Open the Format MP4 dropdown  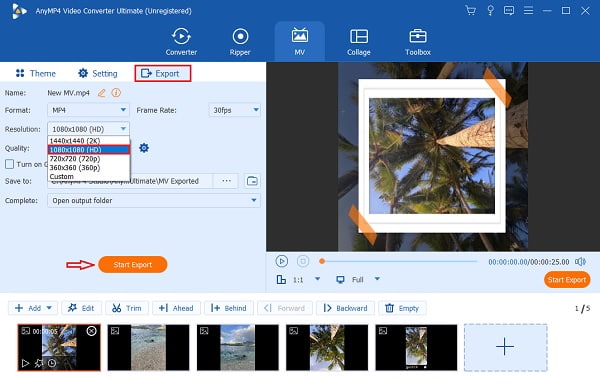[88, 110]
